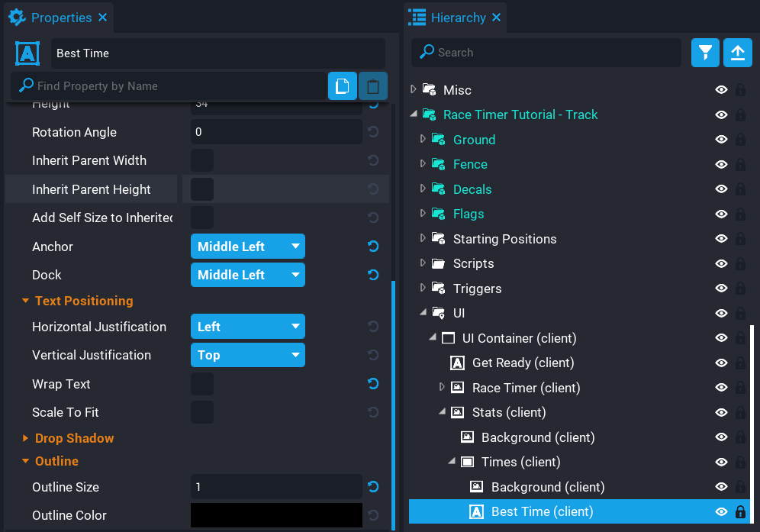Toggle the Inherit Parent Width checkbox
This screenshot has width=760, height=532.
[202, 160]
